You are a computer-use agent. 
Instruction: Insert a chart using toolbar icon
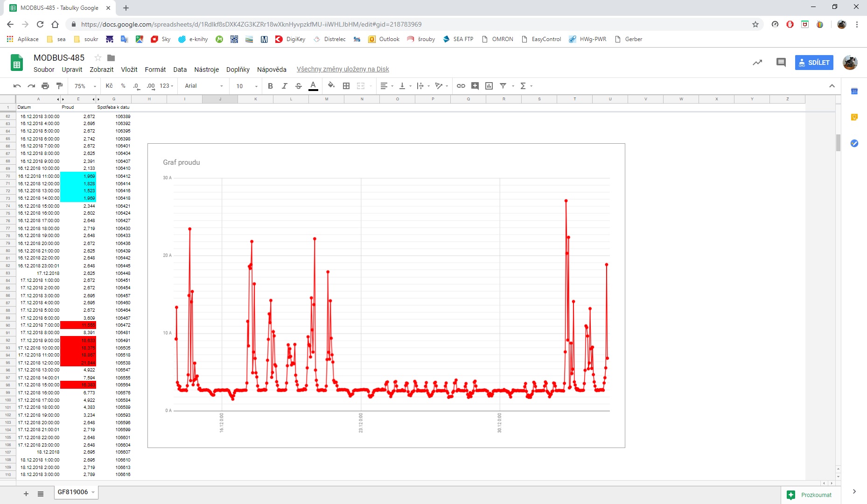[x=489, y=86]
